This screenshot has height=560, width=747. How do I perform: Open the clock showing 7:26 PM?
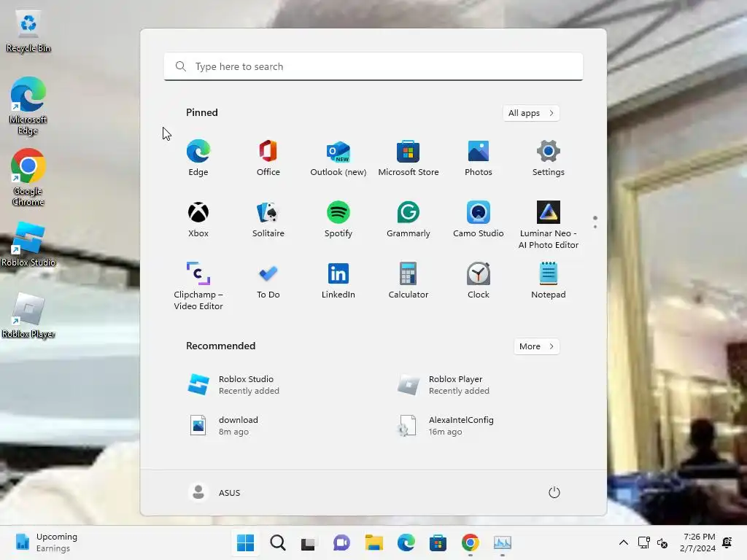pos(697,542)
